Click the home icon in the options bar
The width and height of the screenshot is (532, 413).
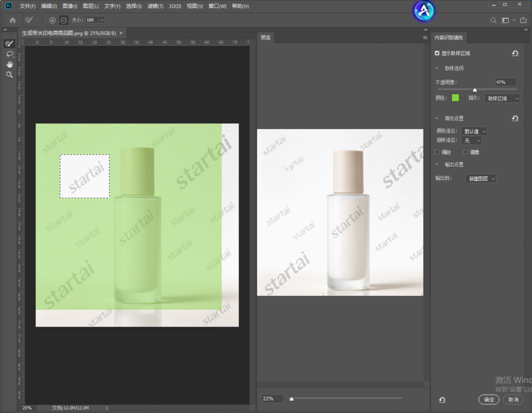(x=12, y=20)
